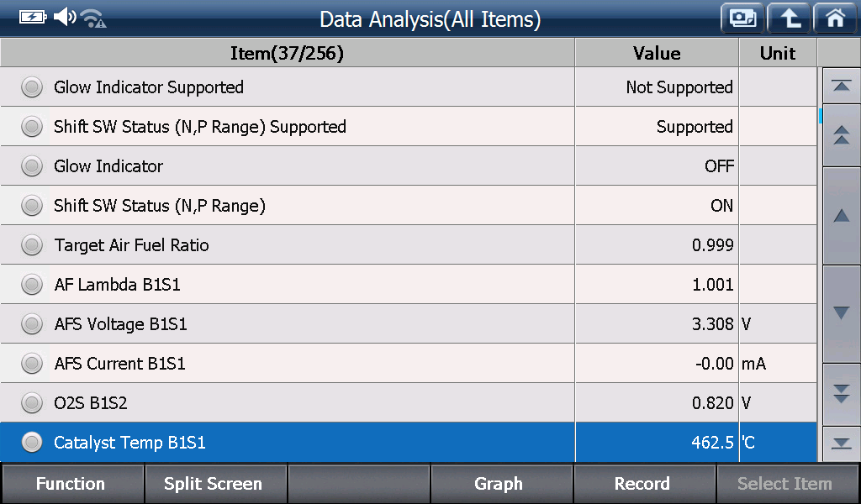Select the AFS Voltage B1S1 radio button
Screen dimensions: 861x504
pos(32,324)
